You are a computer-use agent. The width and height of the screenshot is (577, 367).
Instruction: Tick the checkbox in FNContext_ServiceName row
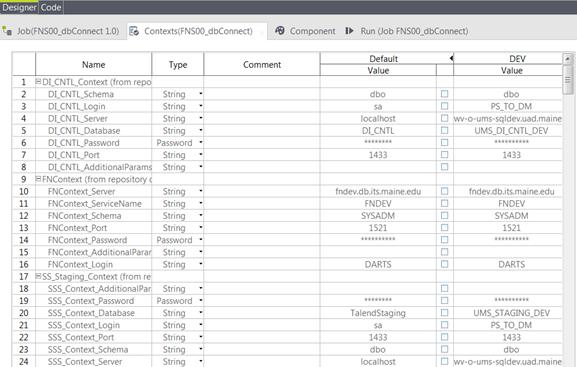click(x=445, y=203)
